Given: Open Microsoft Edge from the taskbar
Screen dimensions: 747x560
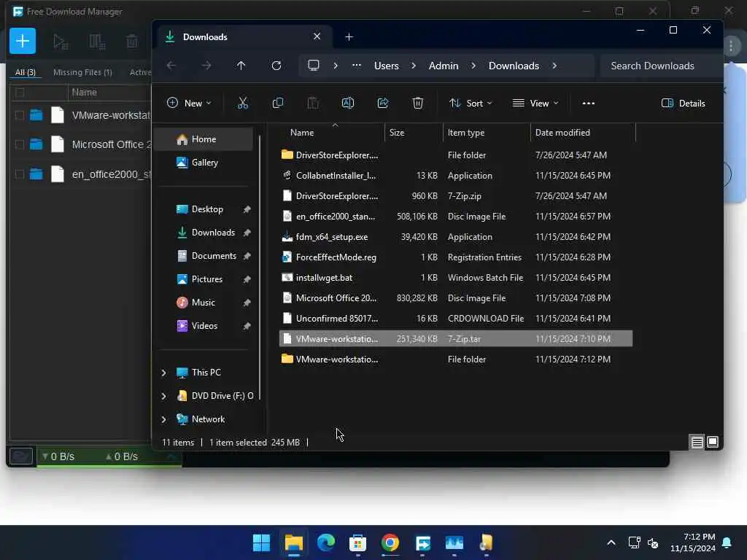Looking at the screenshot, I should click(326, 542).
